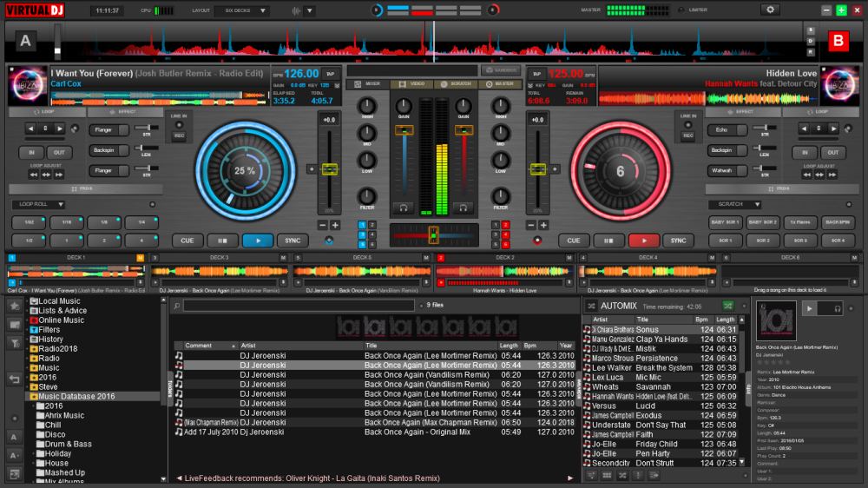
Task: Open the settings gear in the top bar
Action: click(770, 10)
